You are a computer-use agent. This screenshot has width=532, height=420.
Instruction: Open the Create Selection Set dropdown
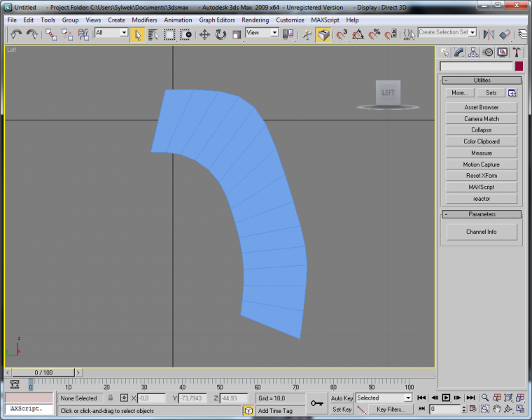[473, 32]
